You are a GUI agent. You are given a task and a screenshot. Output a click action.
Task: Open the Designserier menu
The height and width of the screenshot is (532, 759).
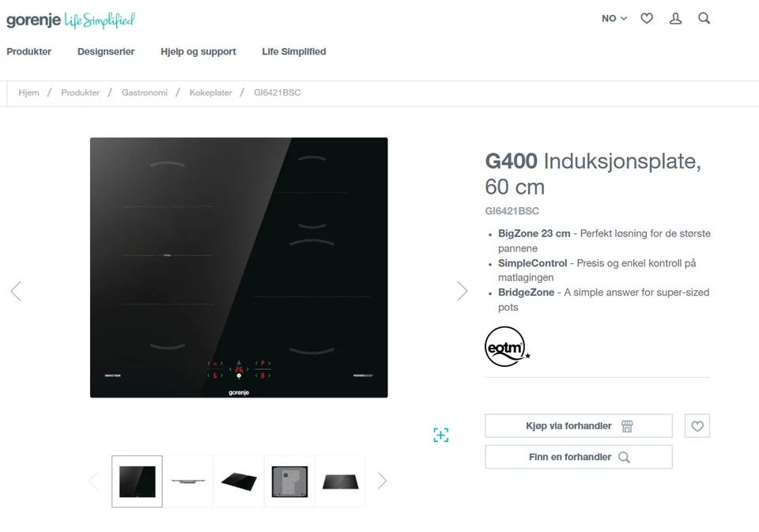[106, 51]
